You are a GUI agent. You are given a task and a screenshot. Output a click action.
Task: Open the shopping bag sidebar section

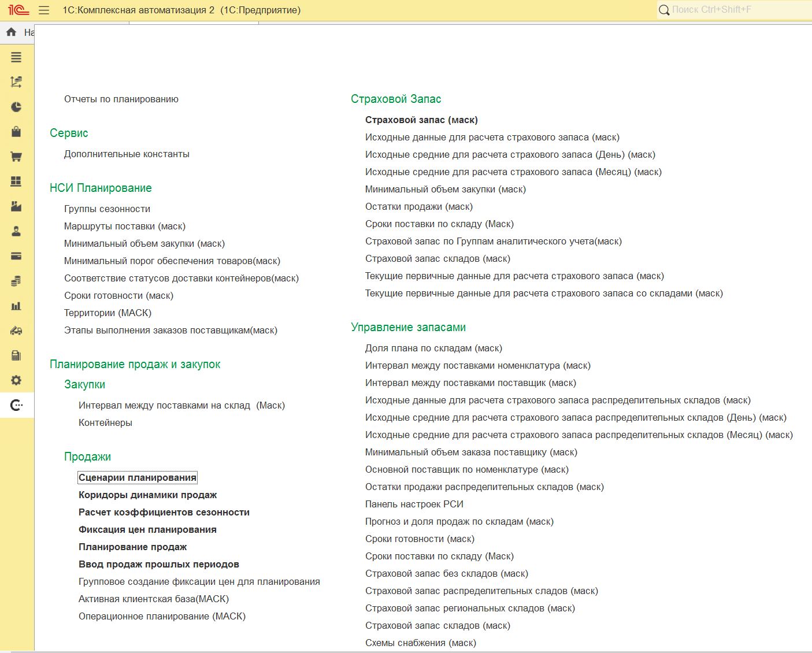point(16,132)
